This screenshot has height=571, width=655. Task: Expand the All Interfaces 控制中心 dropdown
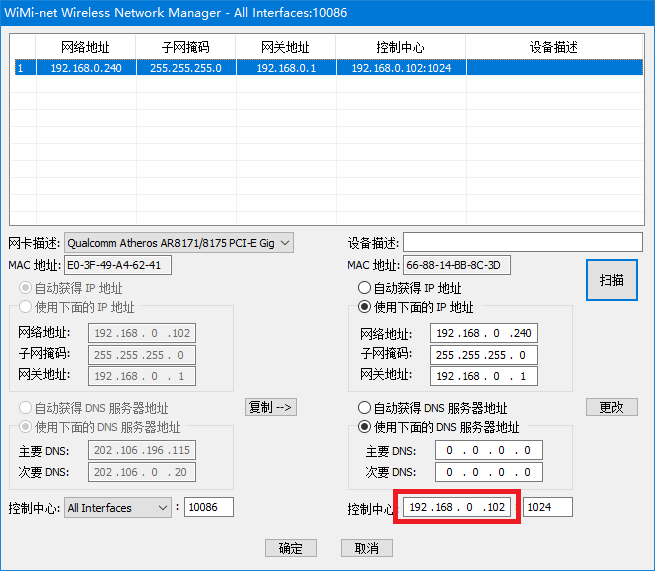118,508
